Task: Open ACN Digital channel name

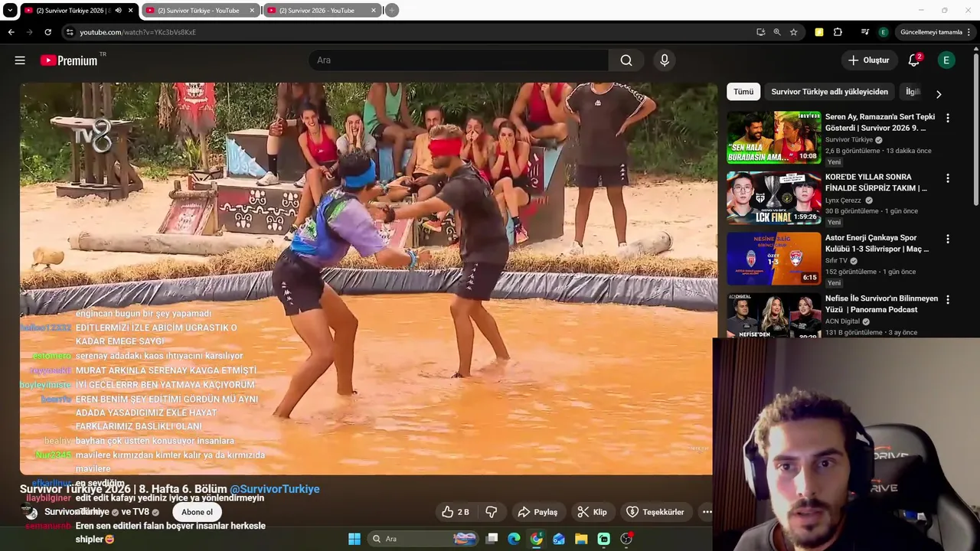Action: point(842,321)
